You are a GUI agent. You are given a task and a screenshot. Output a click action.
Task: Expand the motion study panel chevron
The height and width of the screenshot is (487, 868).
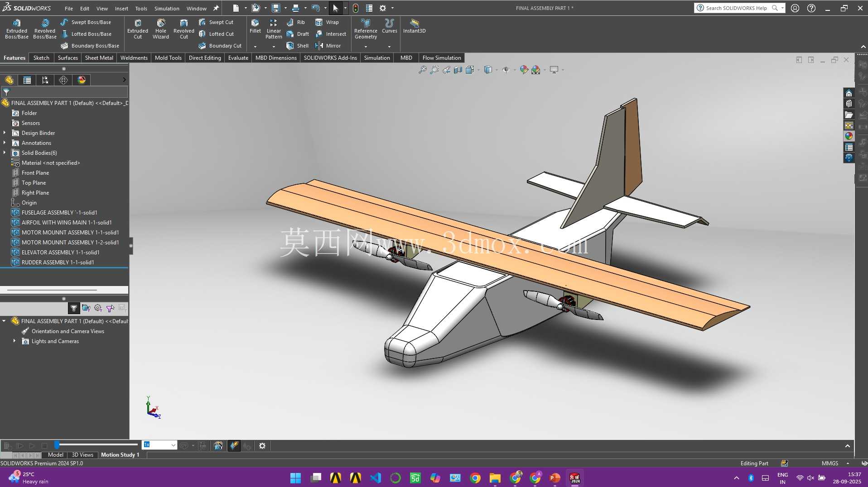(847, 446)
